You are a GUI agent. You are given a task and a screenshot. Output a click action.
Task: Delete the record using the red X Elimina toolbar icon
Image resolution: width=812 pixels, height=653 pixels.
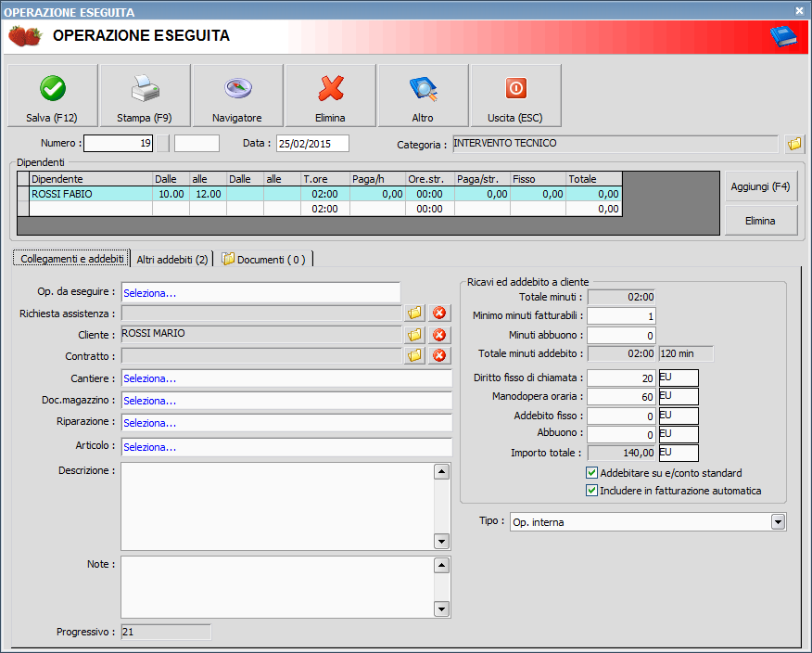330,88
